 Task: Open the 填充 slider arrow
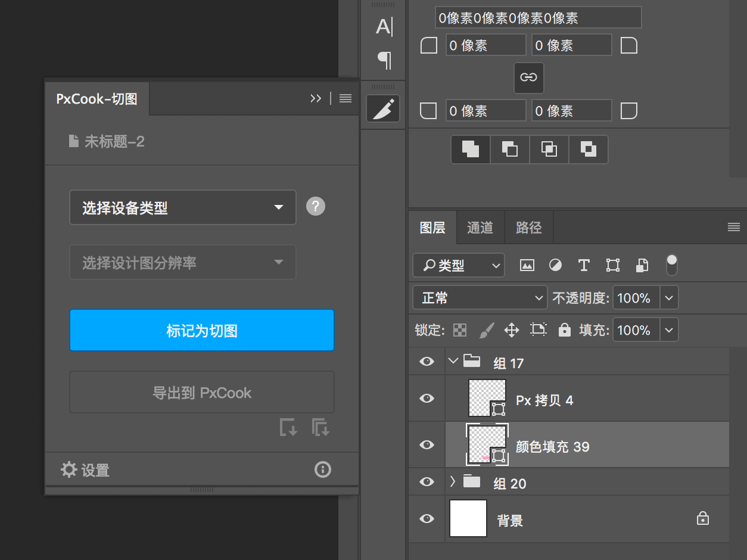(669, 330)
